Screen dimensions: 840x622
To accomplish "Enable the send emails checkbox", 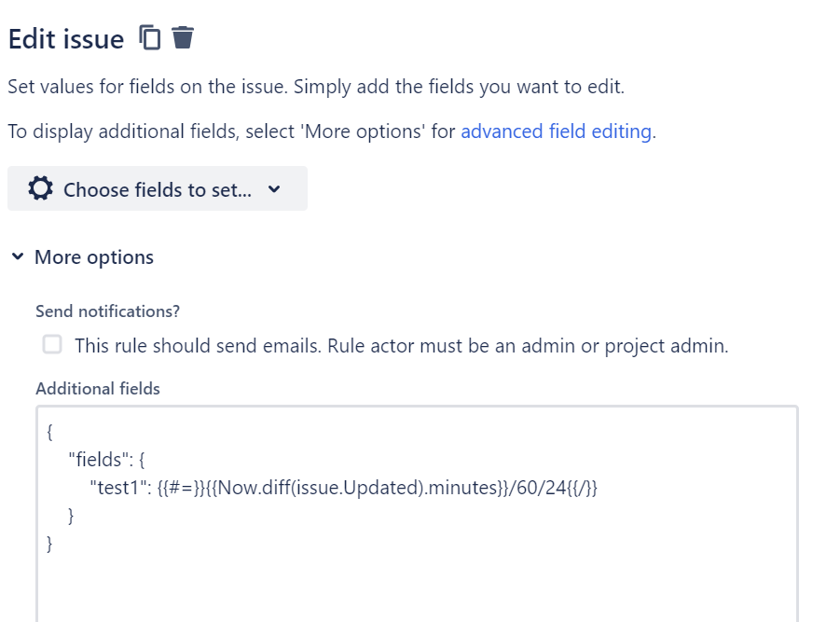I will 52,344.
